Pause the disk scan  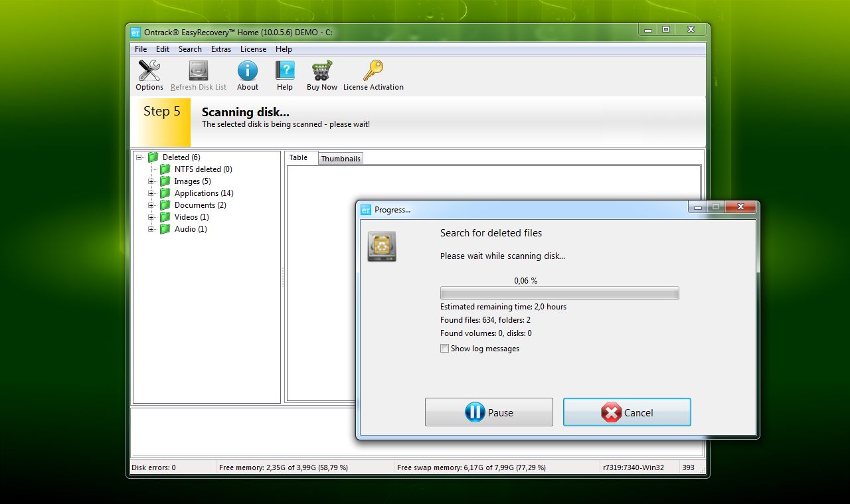489,412
